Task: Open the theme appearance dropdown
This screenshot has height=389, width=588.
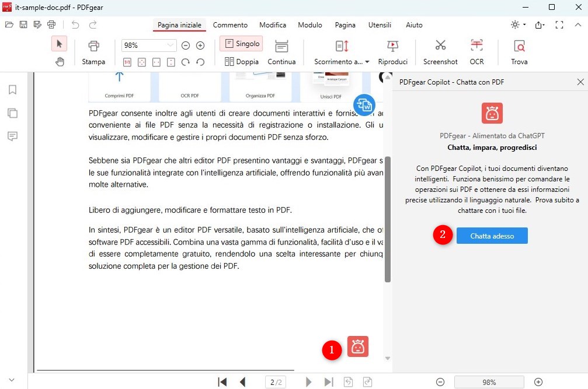Action: point(516,24)
